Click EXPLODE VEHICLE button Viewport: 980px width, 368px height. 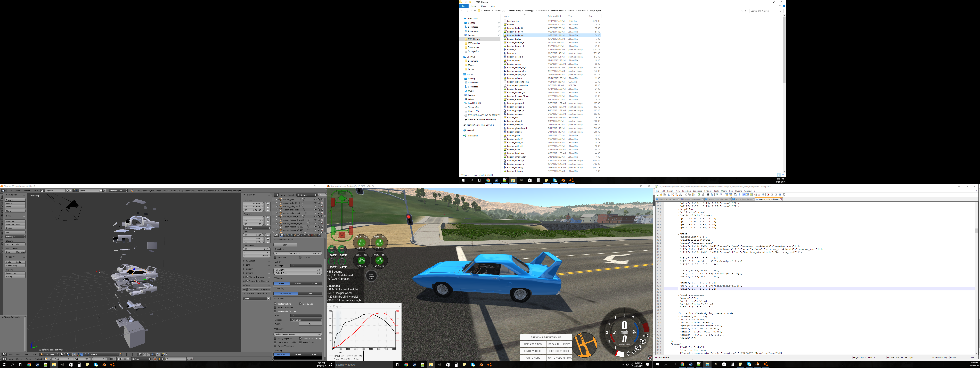(560, 351)
